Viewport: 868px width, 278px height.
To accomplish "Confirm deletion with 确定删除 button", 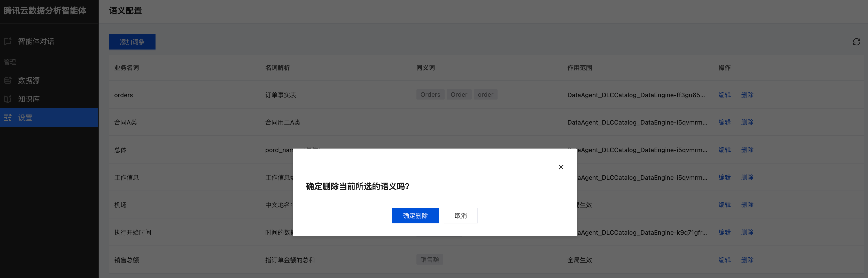I will pyautogui.click(x=415, y=215).
